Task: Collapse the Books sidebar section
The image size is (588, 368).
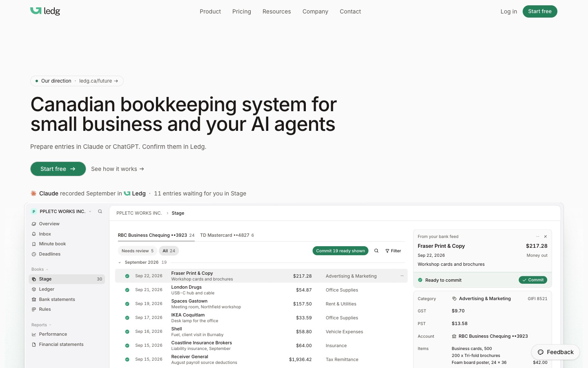Action: (x=40, y=269)
